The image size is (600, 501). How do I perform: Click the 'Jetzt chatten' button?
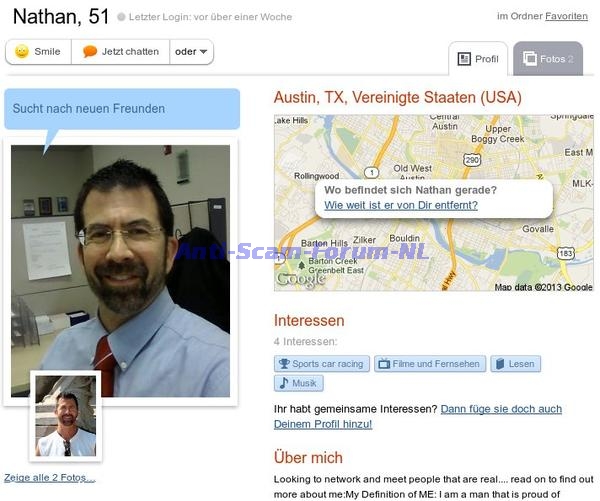pyautogui.click(x=121, y=52)
